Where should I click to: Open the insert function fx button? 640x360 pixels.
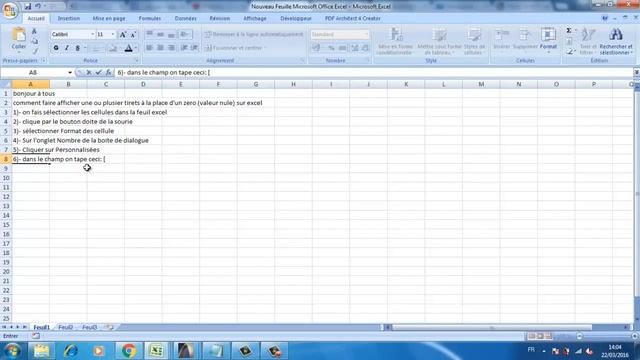108,73
